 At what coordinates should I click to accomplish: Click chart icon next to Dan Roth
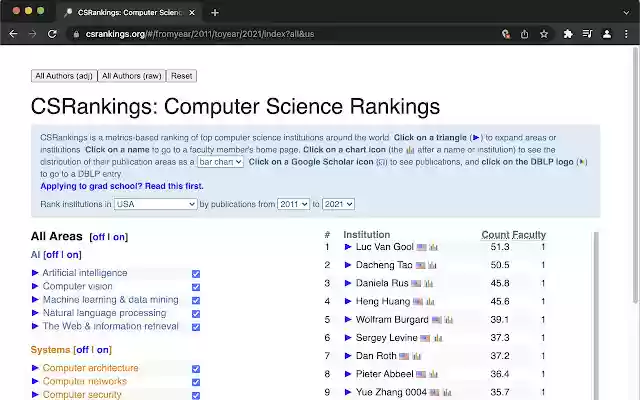(416, 356)
